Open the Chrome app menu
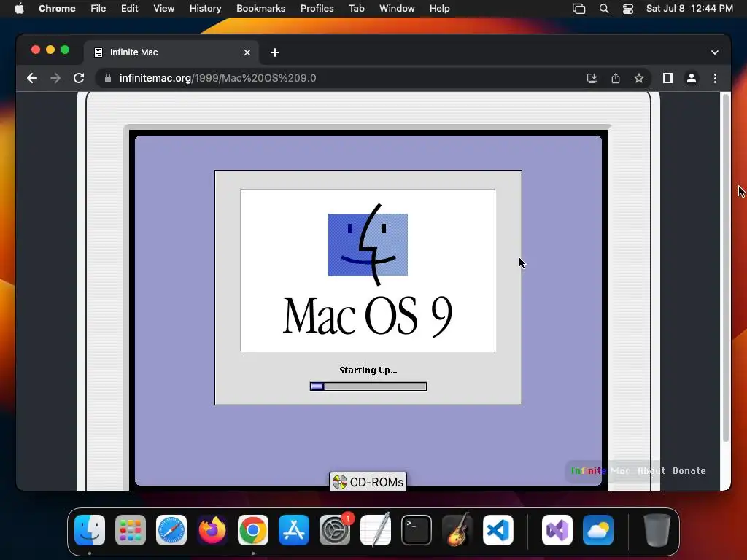Viewport: 747px width, 560px height. [x=57, y=8]
